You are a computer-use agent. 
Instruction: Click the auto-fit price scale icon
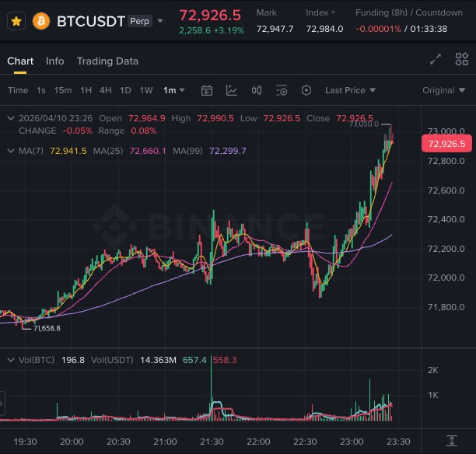450,442
